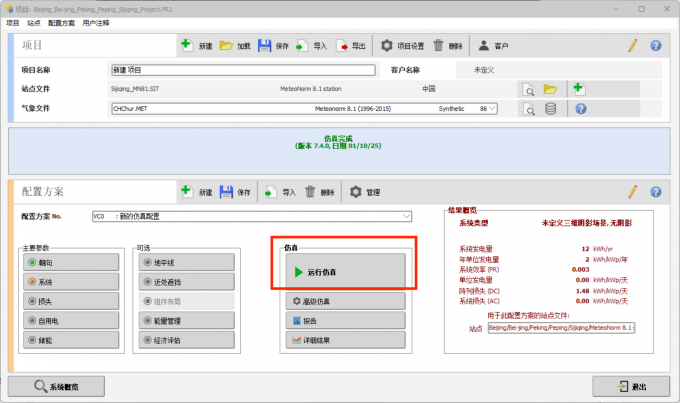
Task: Open 项目设置 (Project settings) gear icon
Action: 387,45
